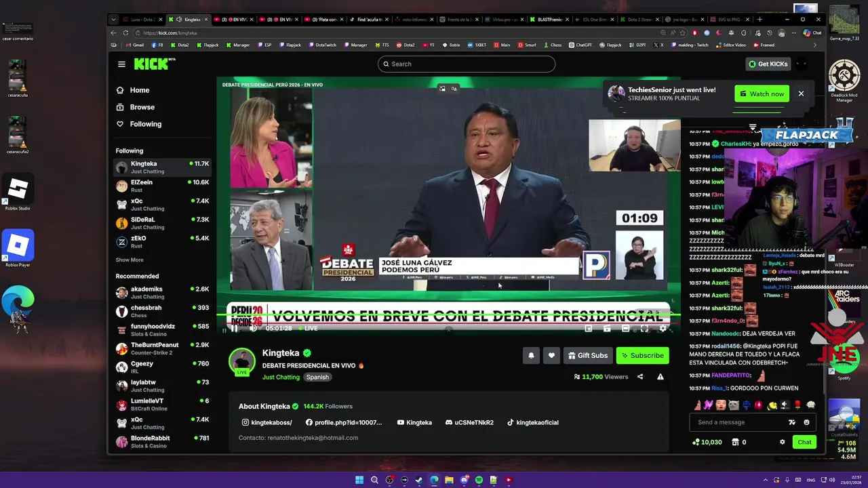Dismiss the TechiesSenior live notification
The height and width of the screenshot is (488, 868).
click(801, 94)
